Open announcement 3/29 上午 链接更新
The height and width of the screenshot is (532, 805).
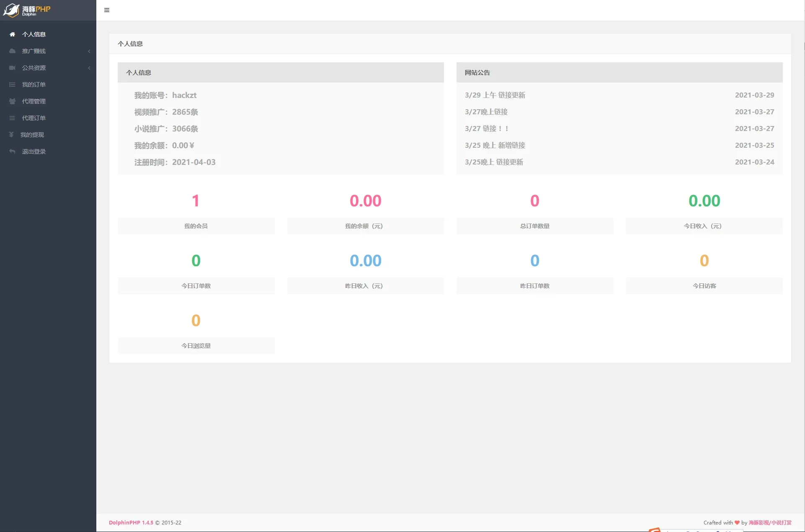point(495,95)
